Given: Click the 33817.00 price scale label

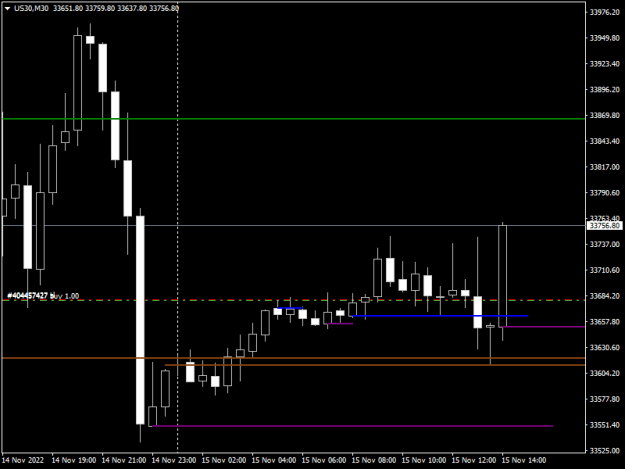Looking at the screenshot, I should (x=605, y=167).
